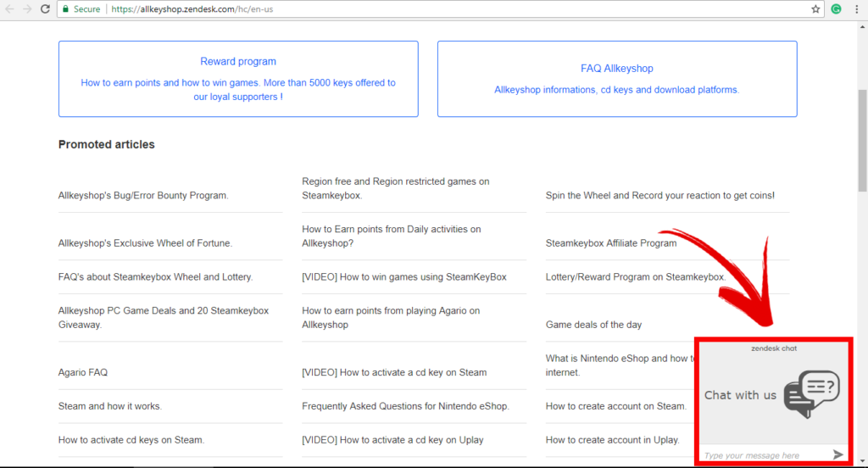Reload the page with refresh icon

pos(45,8)
